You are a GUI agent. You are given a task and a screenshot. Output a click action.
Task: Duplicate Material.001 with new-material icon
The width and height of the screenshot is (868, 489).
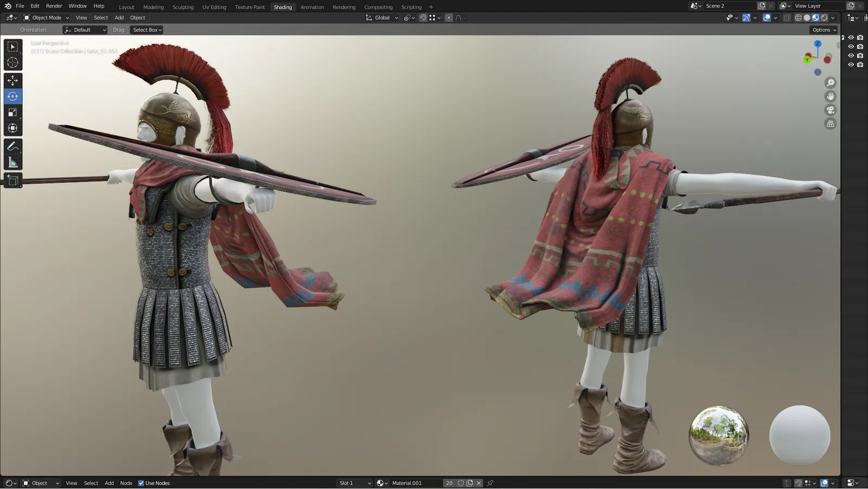click(470, 483)
